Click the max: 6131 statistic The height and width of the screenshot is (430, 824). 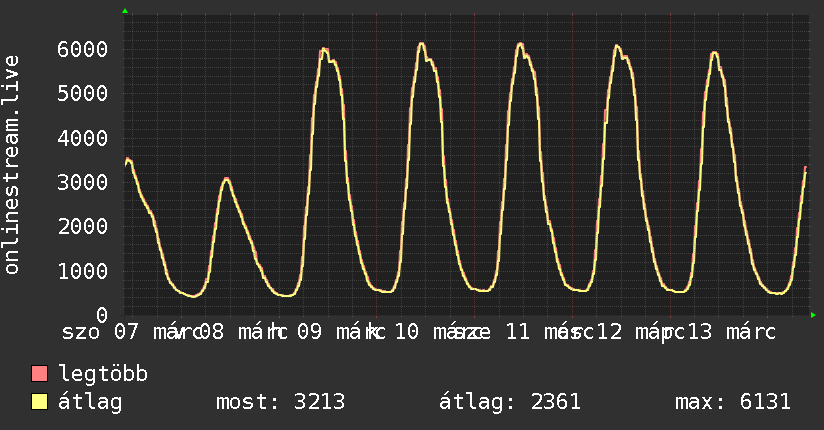(x=733, y=402)
